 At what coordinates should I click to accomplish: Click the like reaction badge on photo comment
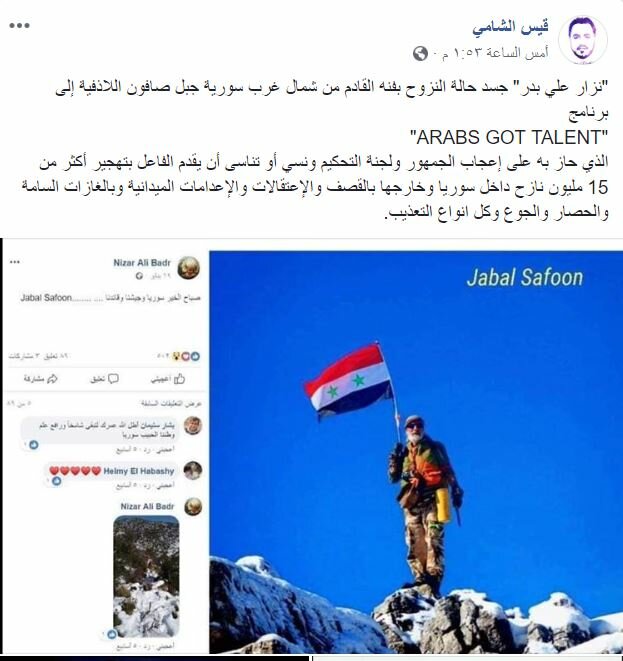click(x=112, y=634)
